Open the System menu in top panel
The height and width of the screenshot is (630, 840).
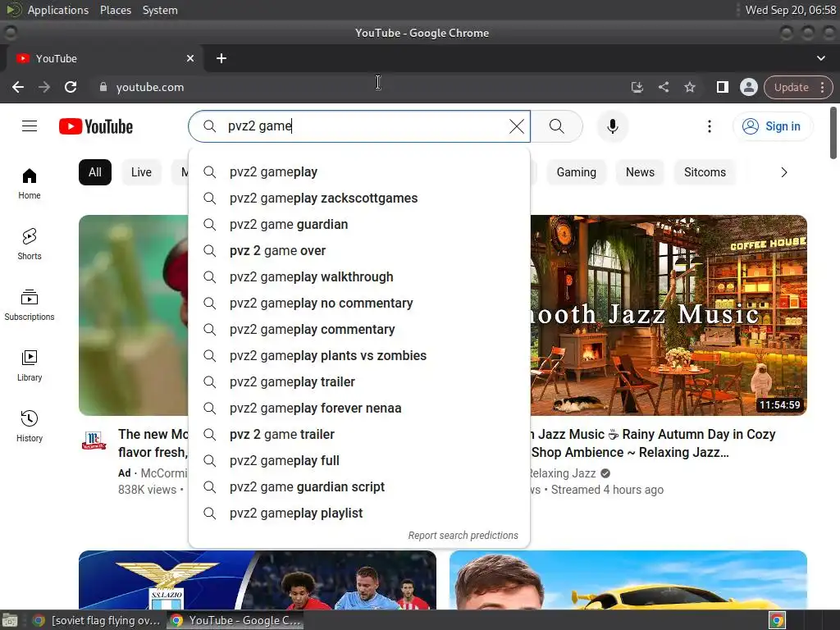[x=160, y=10]
